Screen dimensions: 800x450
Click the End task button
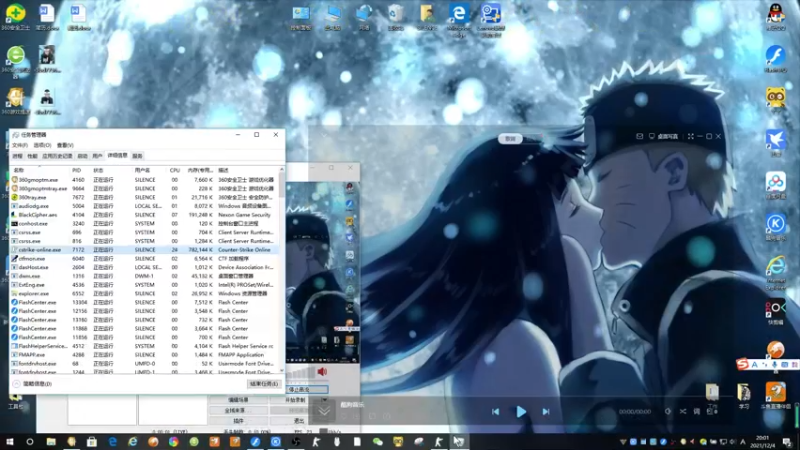point(264,384)
